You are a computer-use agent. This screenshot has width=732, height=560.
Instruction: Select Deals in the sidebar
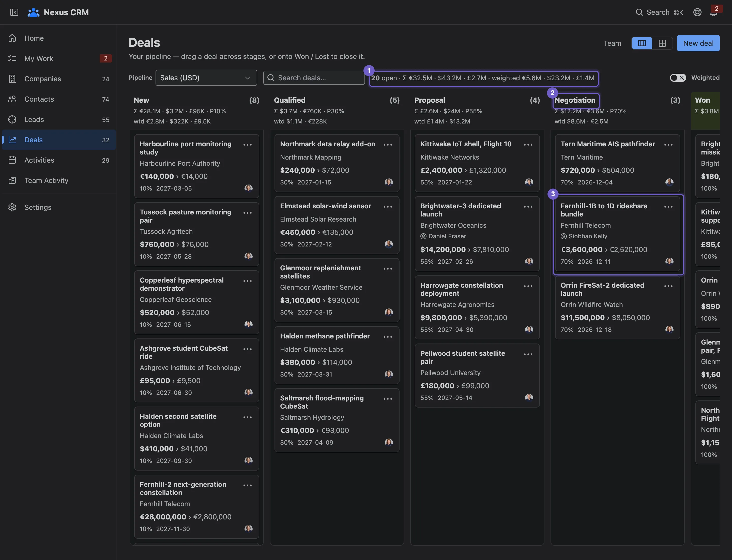(59, 140)
